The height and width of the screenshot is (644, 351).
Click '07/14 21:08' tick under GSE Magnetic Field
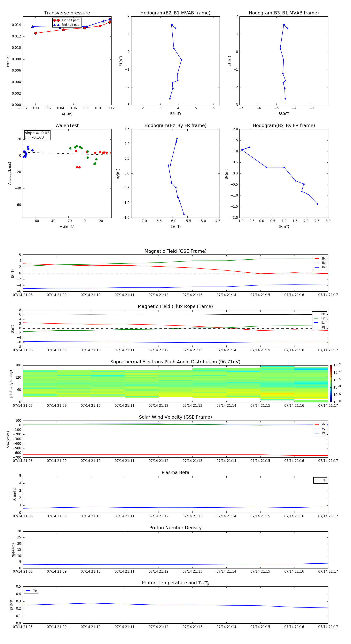pos(23,295)
